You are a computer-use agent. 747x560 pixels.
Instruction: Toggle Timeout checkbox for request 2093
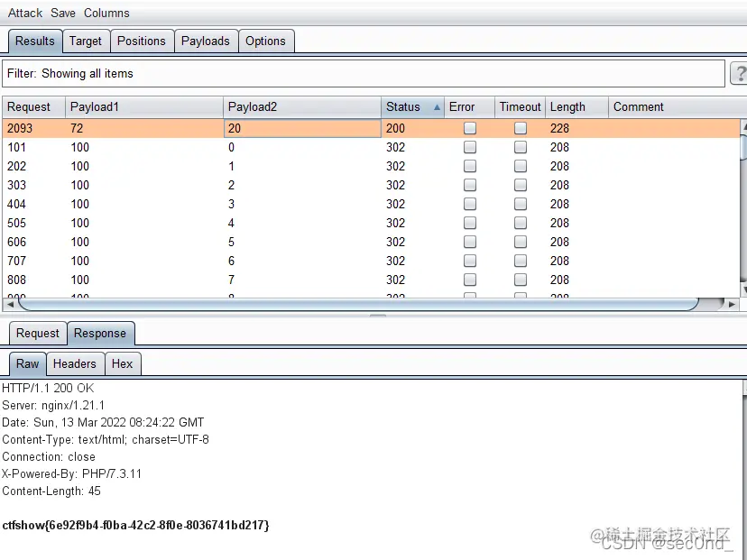(x=521, y=128)
